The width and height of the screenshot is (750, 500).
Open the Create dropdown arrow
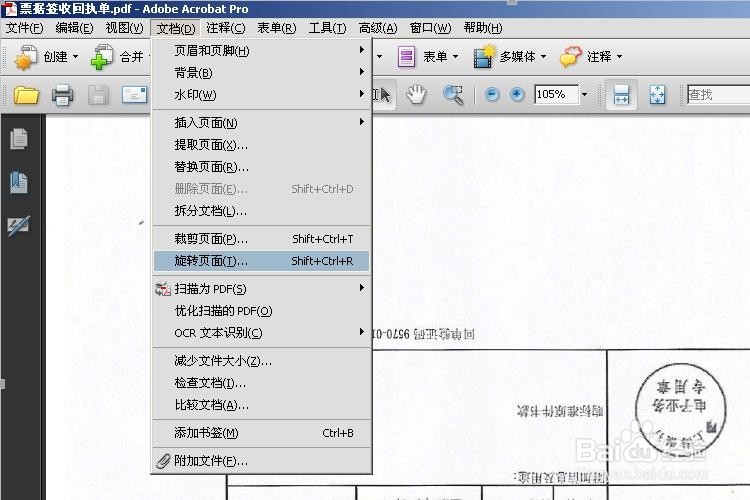(x=75, y=57)
